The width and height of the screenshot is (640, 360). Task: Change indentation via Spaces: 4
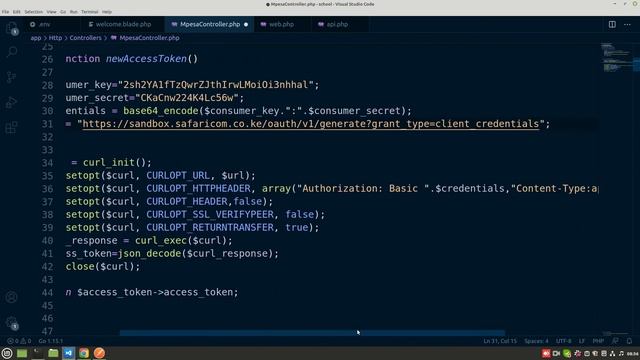pos(536,341)
